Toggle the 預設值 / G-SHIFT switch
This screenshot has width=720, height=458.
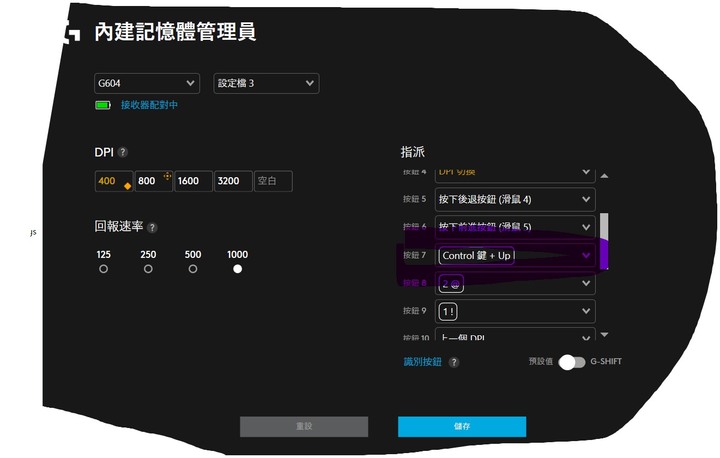click(x=572, y=362)
